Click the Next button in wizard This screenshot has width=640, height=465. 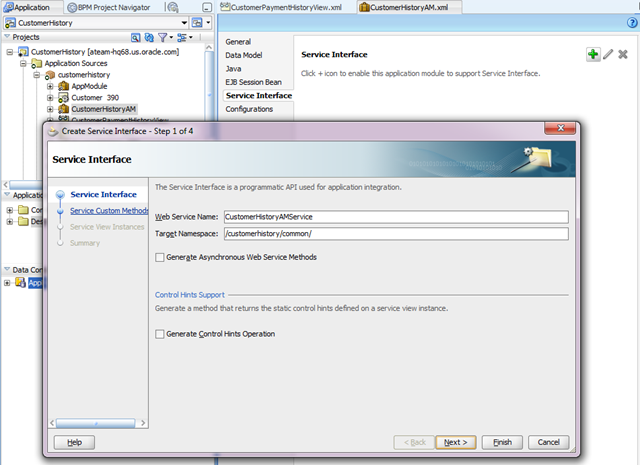(456, 442)
